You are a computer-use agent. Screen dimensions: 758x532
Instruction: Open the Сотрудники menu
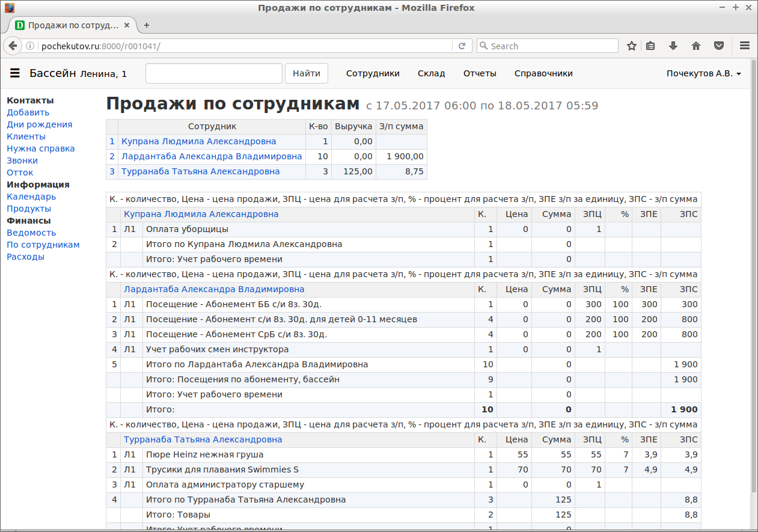[373, 73]
